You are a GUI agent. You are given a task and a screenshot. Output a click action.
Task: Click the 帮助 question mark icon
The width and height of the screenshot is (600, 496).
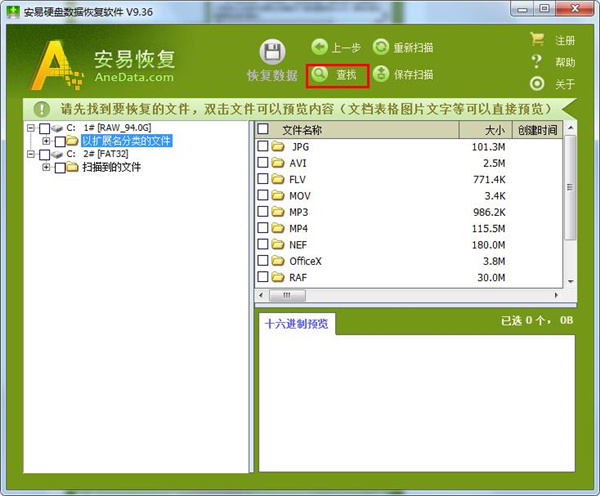[x=537, y=61]
